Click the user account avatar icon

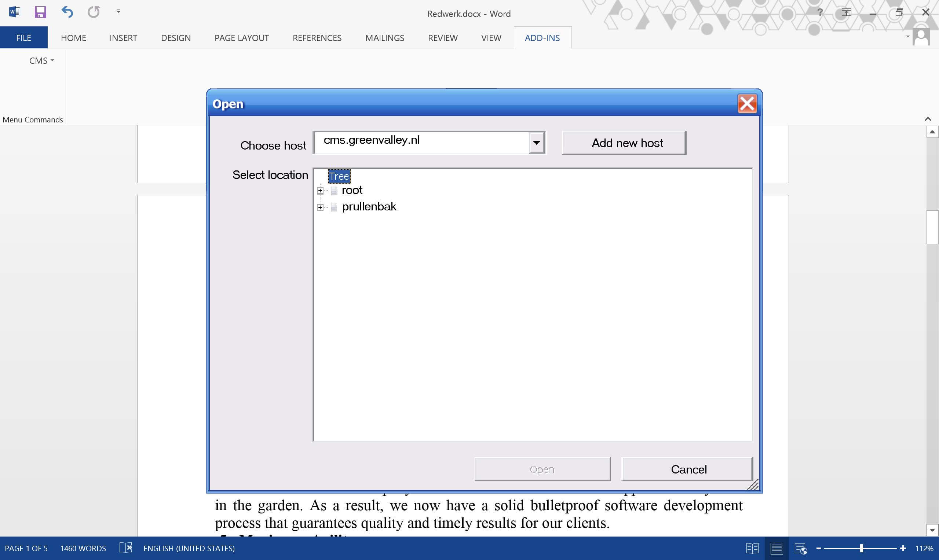(x=921, y=37)
